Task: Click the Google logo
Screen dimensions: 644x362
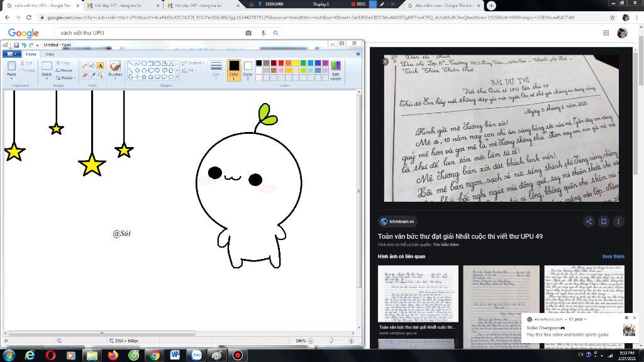Action: click(23, 33)
